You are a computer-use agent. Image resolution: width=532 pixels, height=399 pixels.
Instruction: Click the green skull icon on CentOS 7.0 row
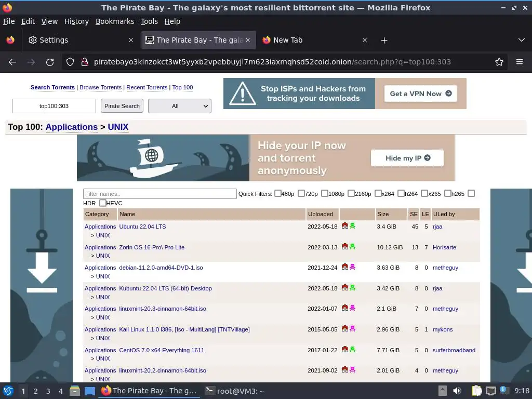(353, 349)
